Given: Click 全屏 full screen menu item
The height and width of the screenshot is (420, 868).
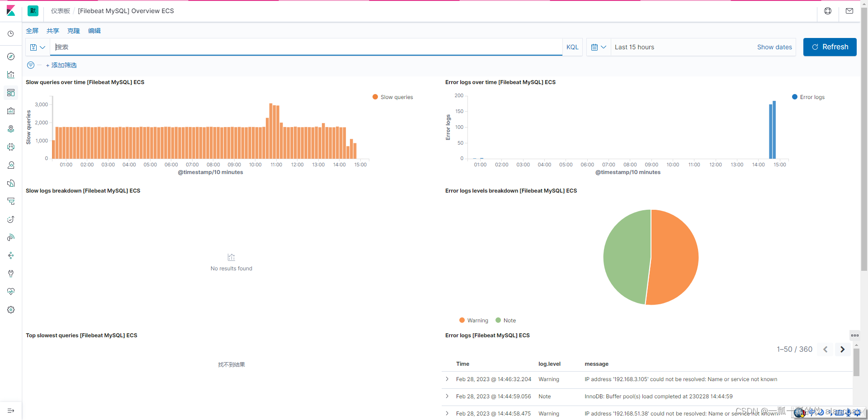Looking at the screenshot, I should pos(32,31).
